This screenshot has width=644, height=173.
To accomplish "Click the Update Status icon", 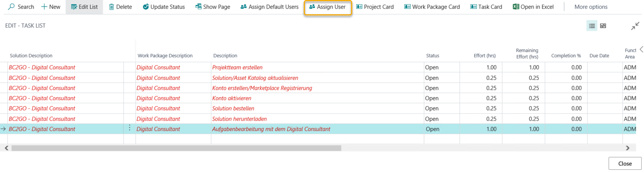I will (x=146, y=7).
